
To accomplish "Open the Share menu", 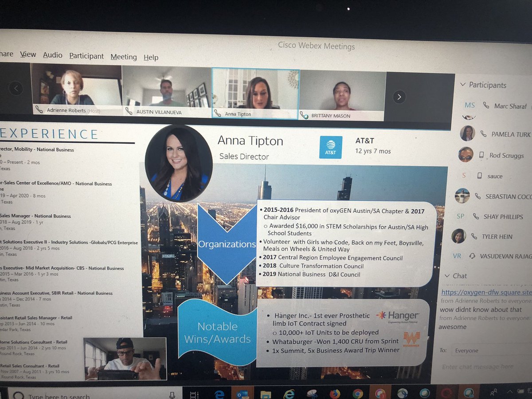I will (6, 54).
